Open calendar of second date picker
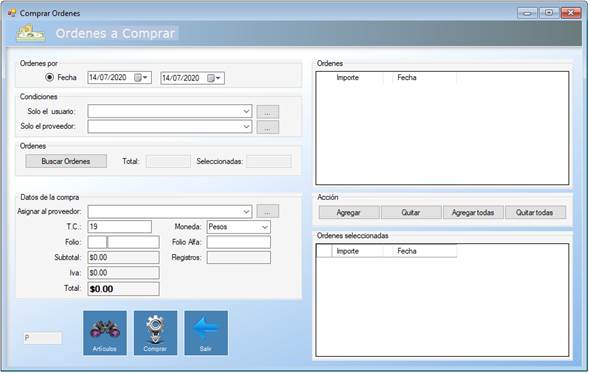The image size is (589, 374). [x=214, y=78]
